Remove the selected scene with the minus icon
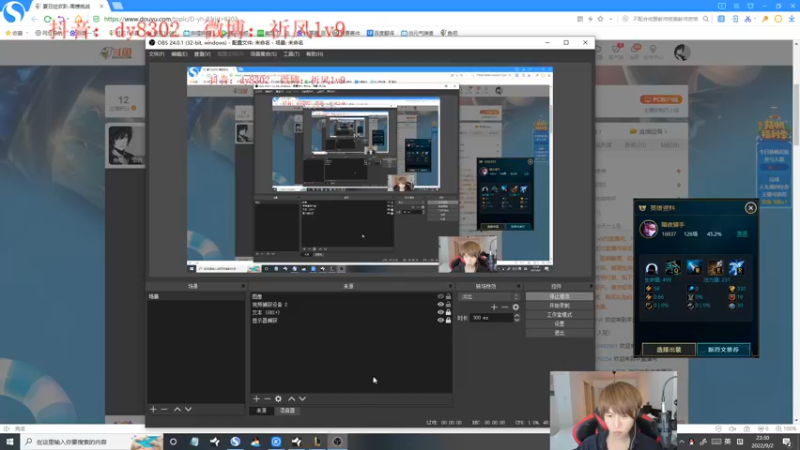The width and height of the screenshot is (800, 450). (164, 409)
